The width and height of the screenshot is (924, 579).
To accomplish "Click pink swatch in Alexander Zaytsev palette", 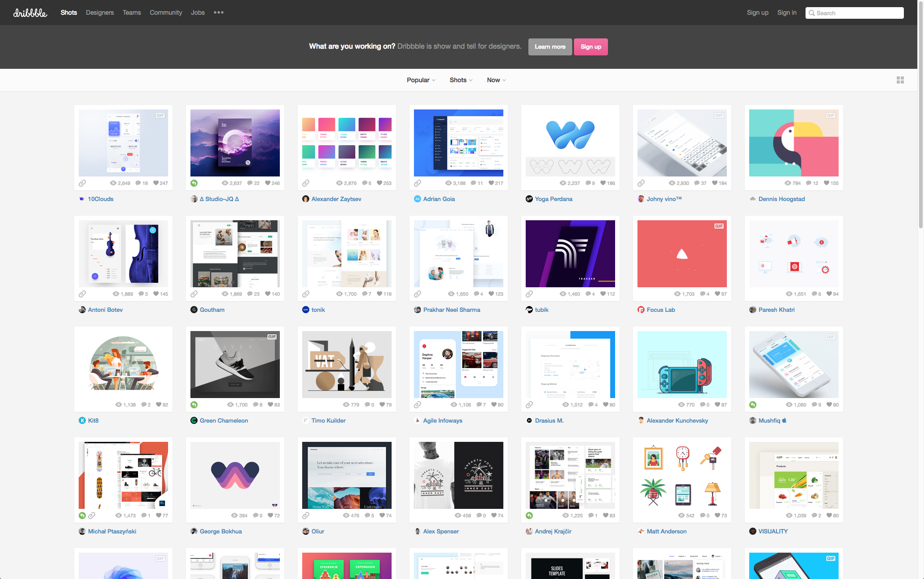I will click(x=326, y=125).
